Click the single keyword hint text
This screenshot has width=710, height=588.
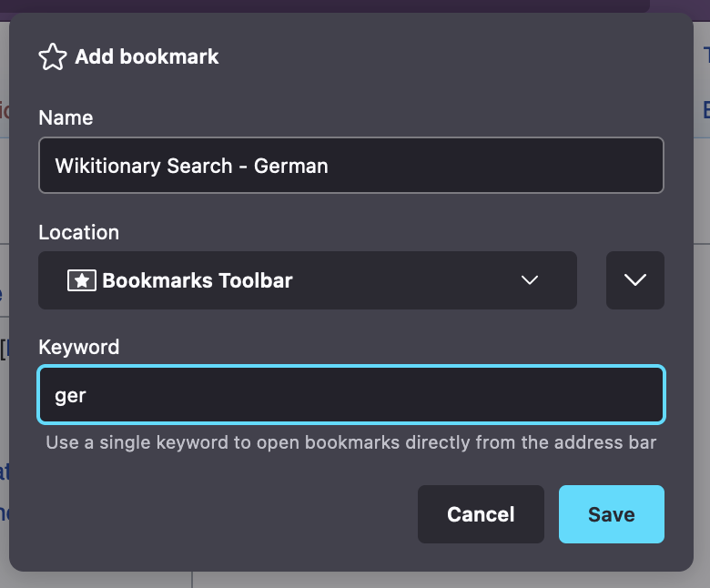pyautogui.click(x=351, y=443)
